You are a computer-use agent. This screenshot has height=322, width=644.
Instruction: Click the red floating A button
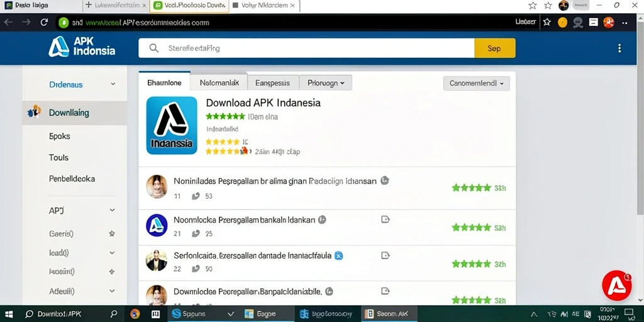point(616,286)
